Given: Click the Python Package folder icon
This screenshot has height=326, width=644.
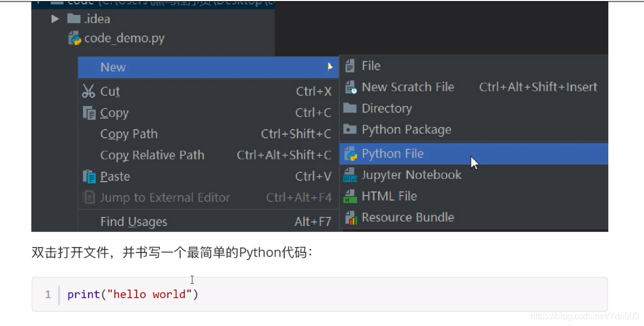Looking at the screenshot, I should (x=350, y=129).
